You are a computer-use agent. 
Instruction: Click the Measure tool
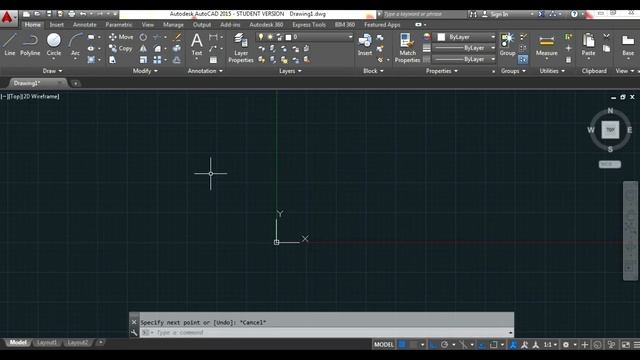pos(547,45)
